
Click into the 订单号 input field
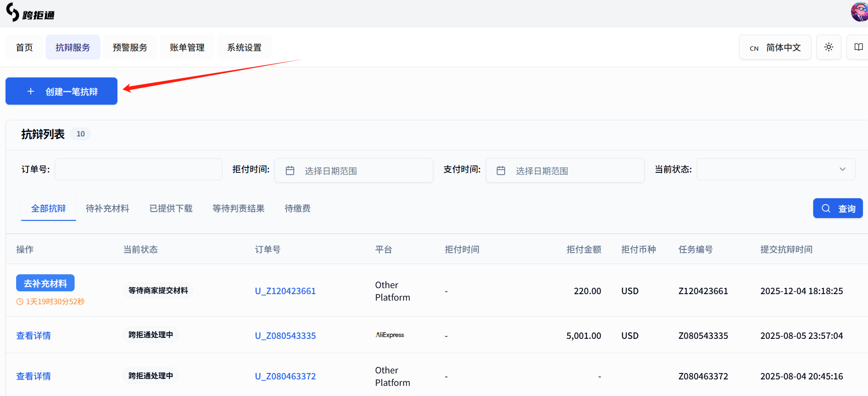click(138, 169)
